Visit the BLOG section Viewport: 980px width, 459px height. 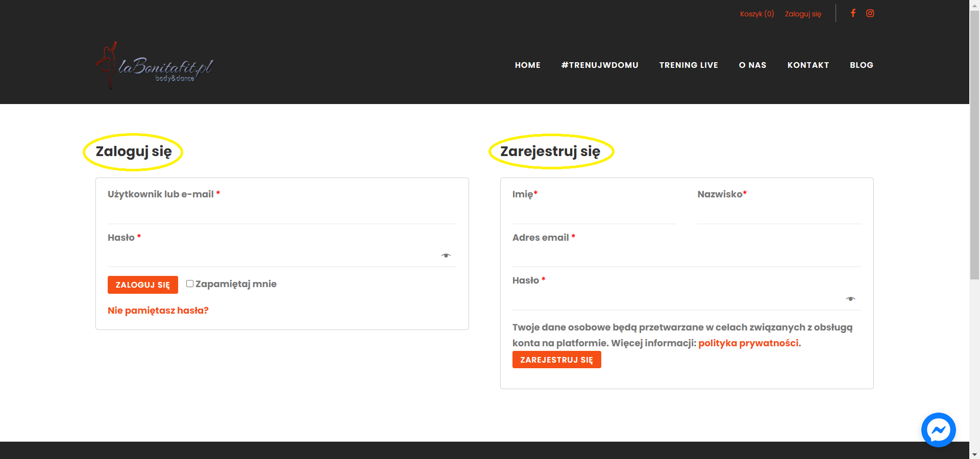coord(861,65)
